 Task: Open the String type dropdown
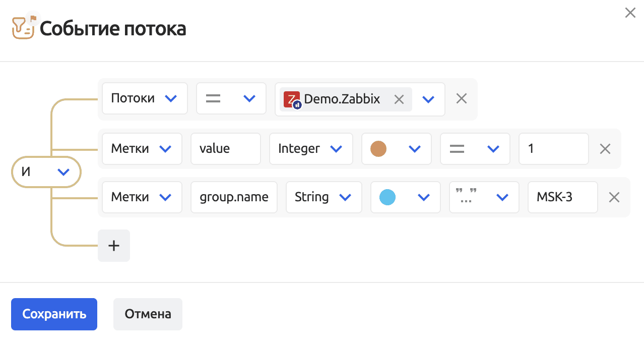324,197
